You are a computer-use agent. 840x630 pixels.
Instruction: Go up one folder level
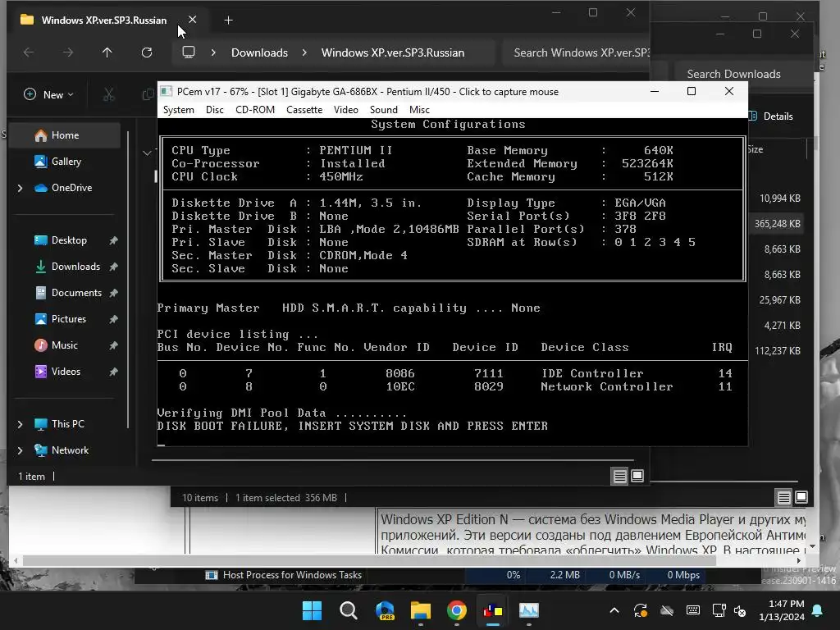107,52
